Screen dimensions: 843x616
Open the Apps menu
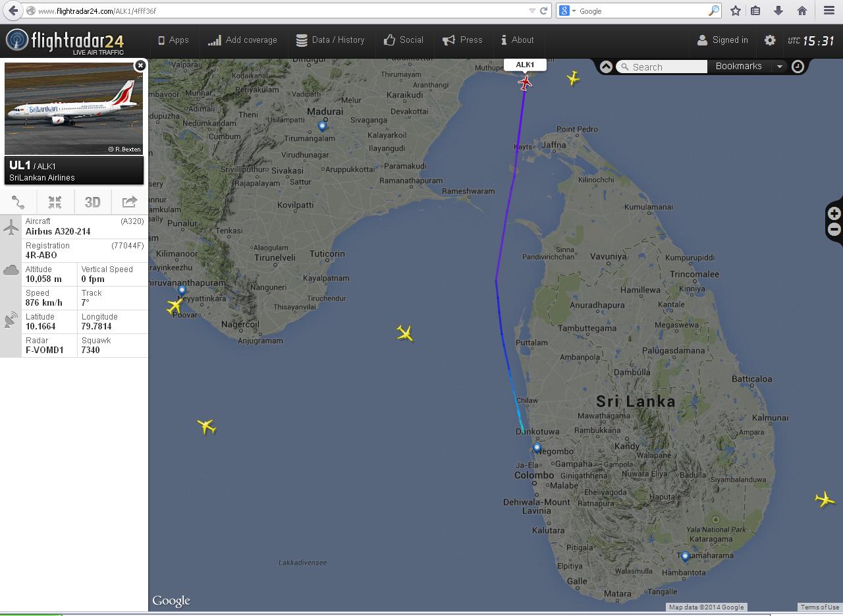[173, 40]
